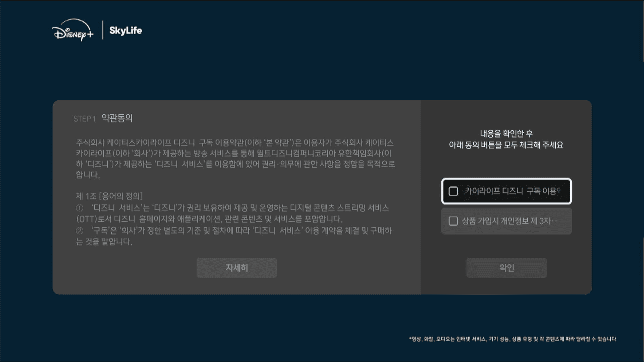Open full terms with the 자세히 button
The image size is (644, 362).
[x=236, y=268]
